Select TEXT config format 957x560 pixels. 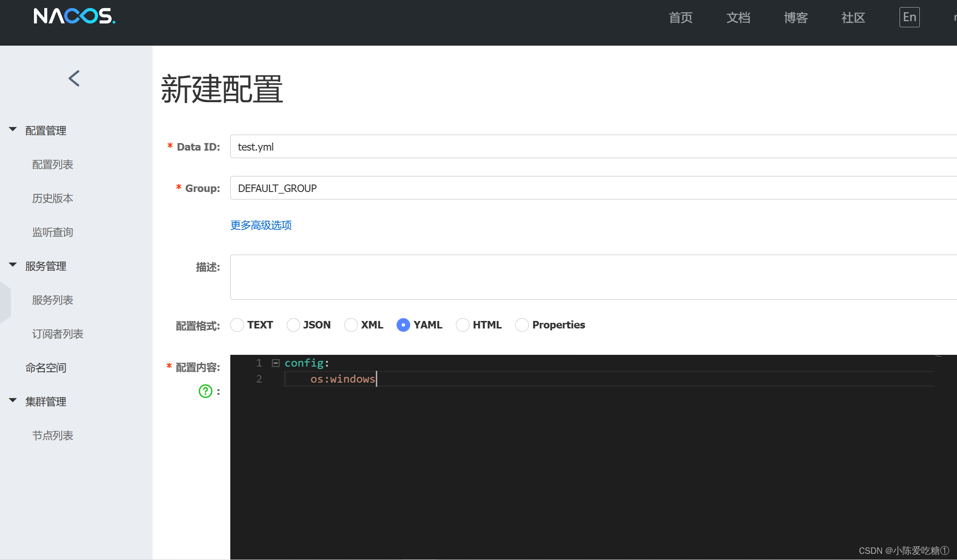click(x=237, y=325)
